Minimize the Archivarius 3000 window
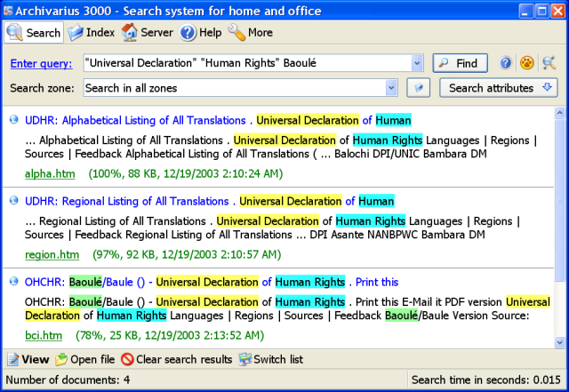The image size is (569, 392). point(525,11)
